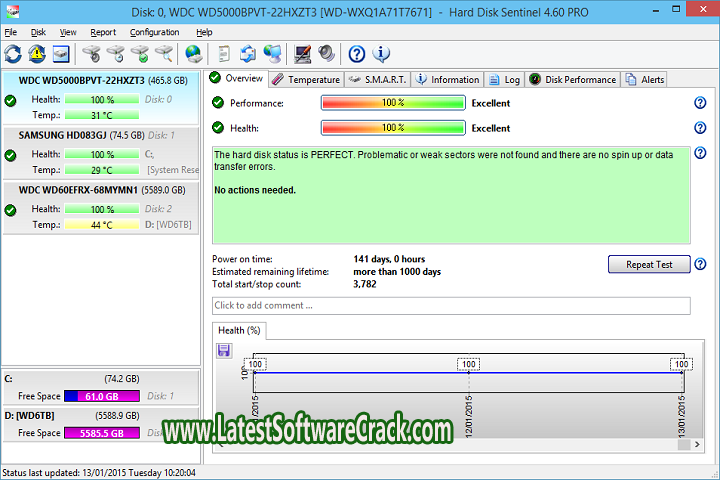The width and height of the screenshot is (720, 480).
Task: Click the yellow 44 °C temperature bar
Action: click(x=102, y=225)
